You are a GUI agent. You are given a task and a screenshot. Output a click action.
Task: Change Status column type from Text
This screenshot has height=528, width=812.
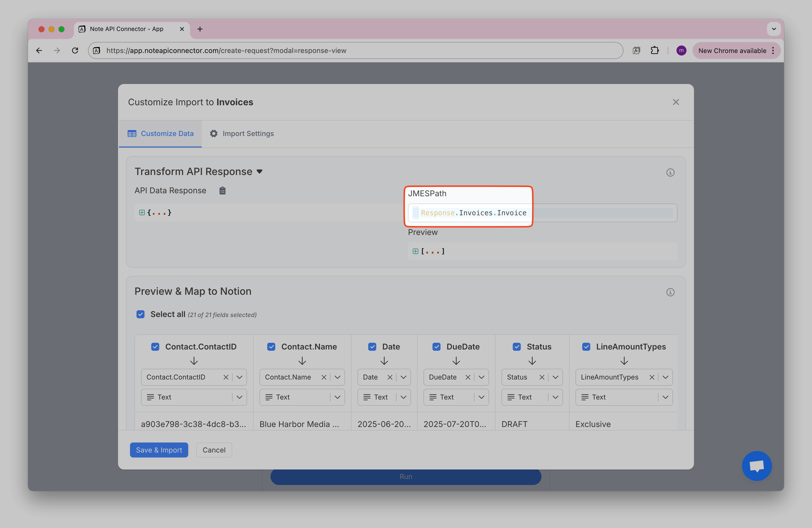click(532, 397)
